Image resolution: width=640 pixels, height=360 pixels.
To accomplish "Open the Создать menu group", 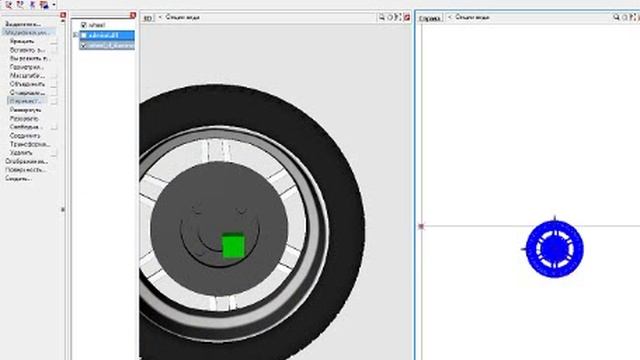I will [18, 178].
